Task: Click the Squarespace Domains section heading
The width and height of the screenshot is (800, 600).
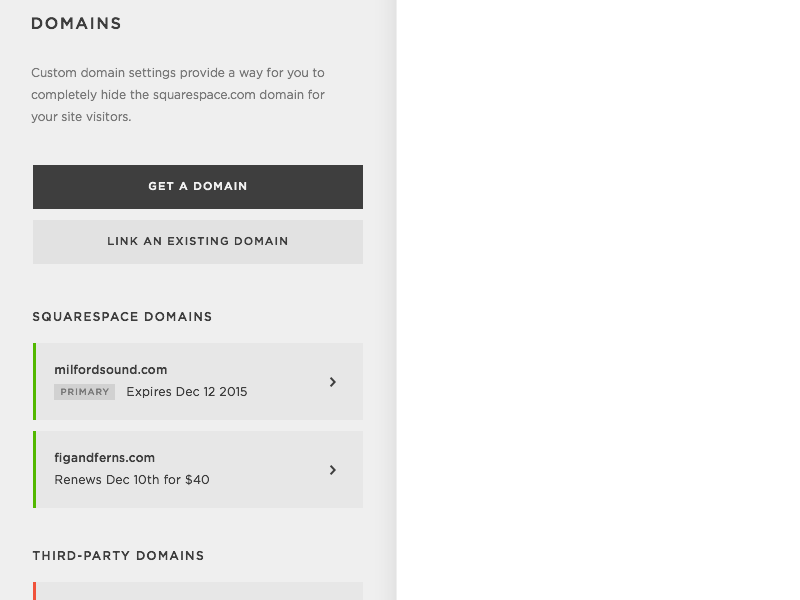Action: 122,317
